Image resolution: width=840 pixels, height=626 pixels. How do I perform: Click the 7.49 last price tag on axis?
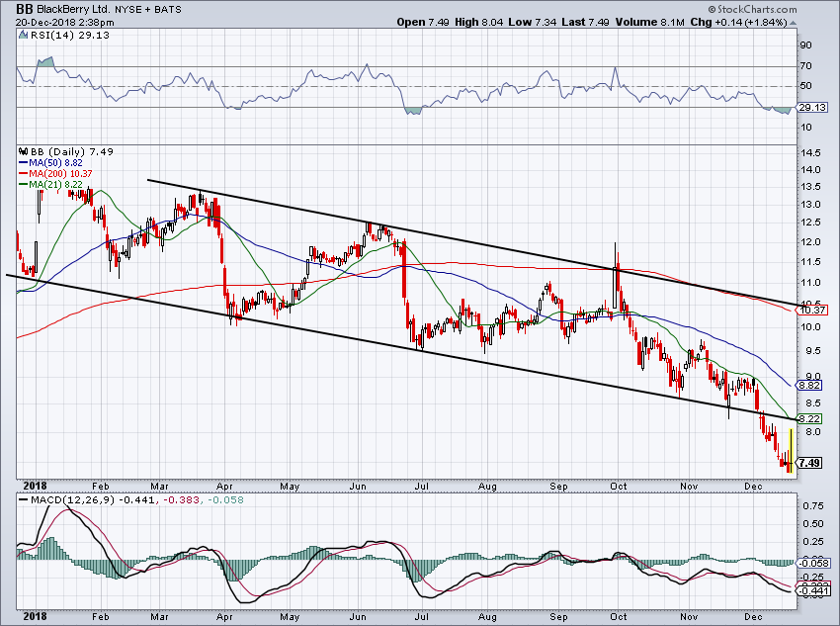(809, 463)
